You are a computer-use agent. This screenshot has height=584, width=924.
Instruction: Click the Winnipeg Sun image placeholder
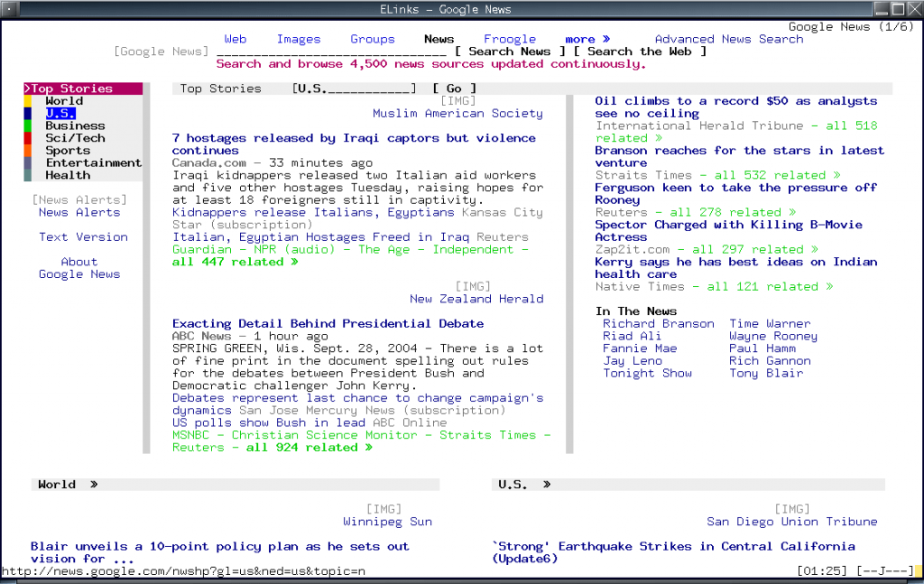coord(383,509)
